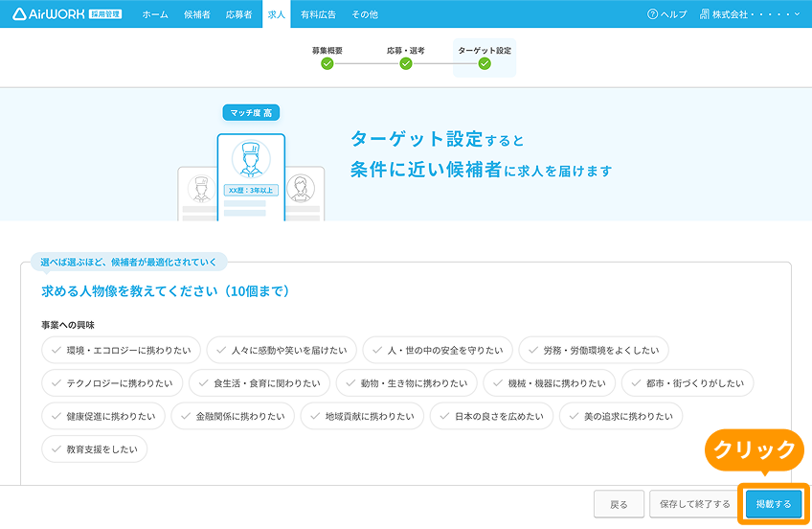Click the マッチ度 高 badge

[x=251, y=112]
